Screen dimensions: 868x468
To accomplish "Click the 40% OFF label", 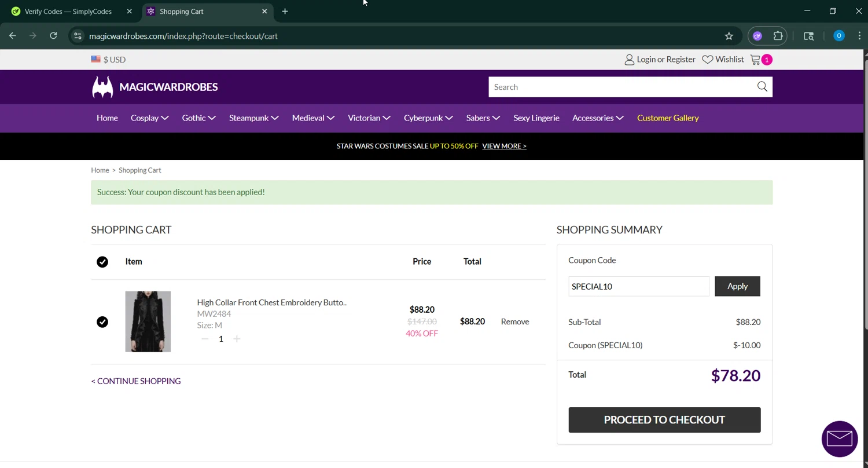I will coord(422,334).
